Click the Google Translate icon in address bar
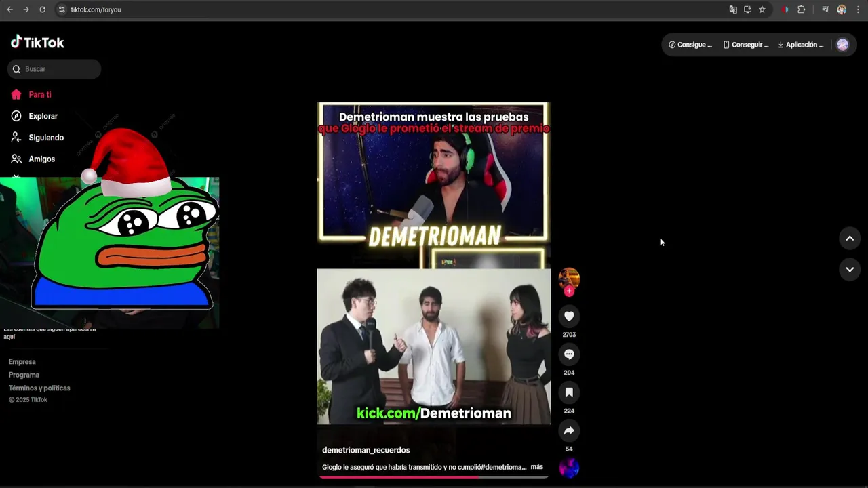Viewport: 868px width, 488px height. 733,9
